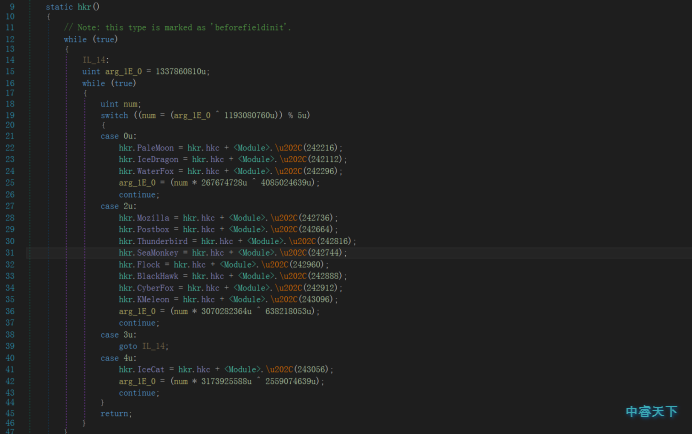Click the 'continue;' on line 26
Image resolution: width=692 pixels, height=434 pixels.
pos(139,194)
